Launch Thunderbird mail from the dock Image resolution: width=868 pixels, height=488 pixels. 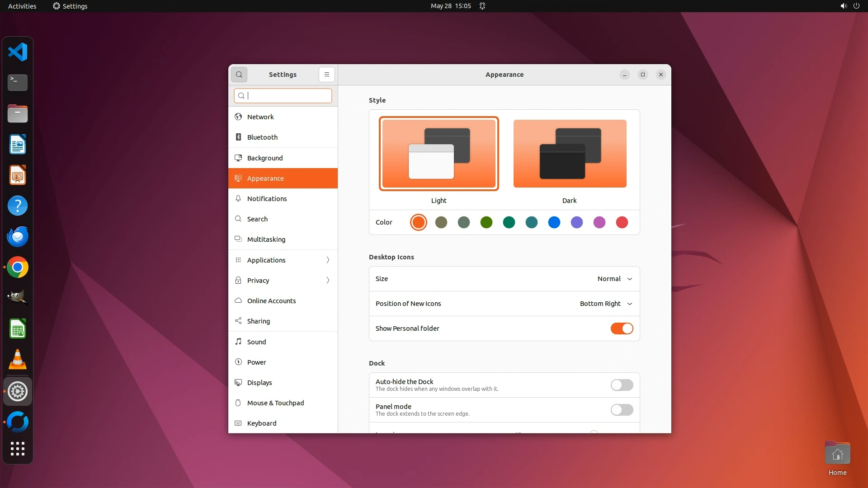click(x=18, y=237)
